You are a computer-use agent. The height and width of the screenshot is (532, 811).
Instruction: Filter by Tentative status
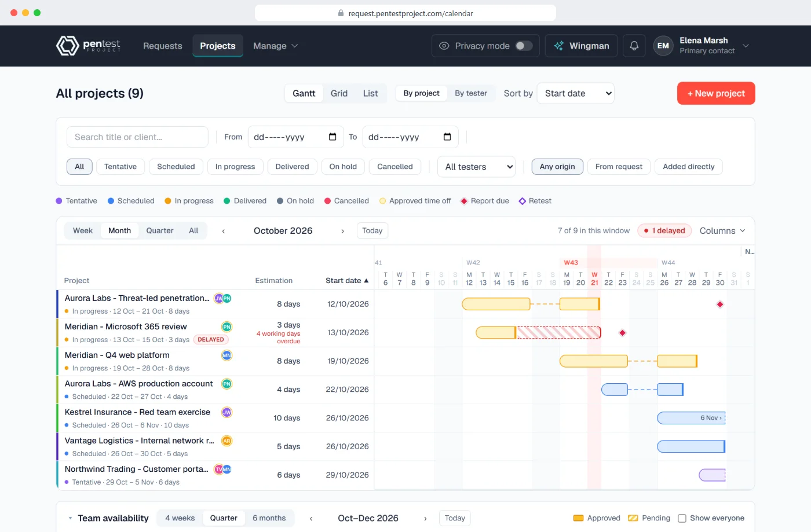coord(120,167)
